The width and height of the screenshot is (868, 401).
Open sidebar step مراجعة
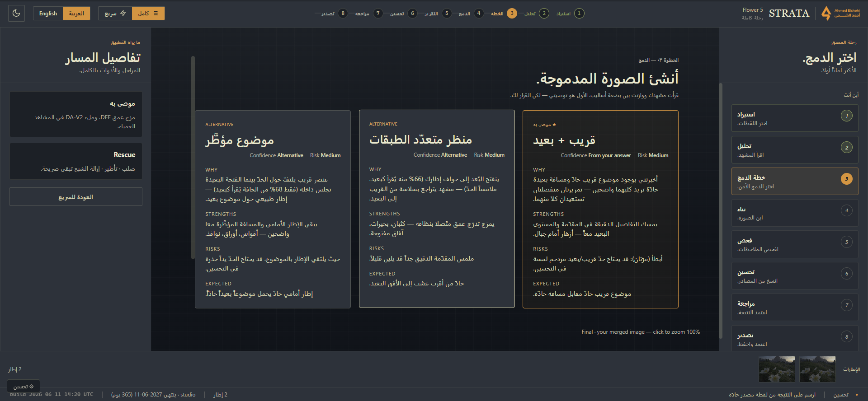795,308
